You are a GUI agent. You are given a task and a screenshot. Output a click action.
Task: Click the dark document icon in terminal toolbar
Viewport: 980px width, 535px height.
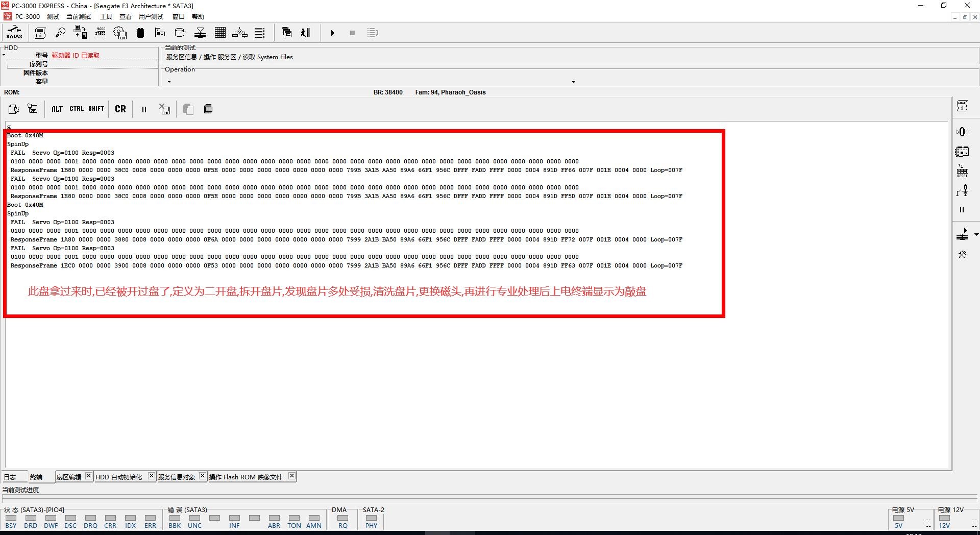point(208,109)
